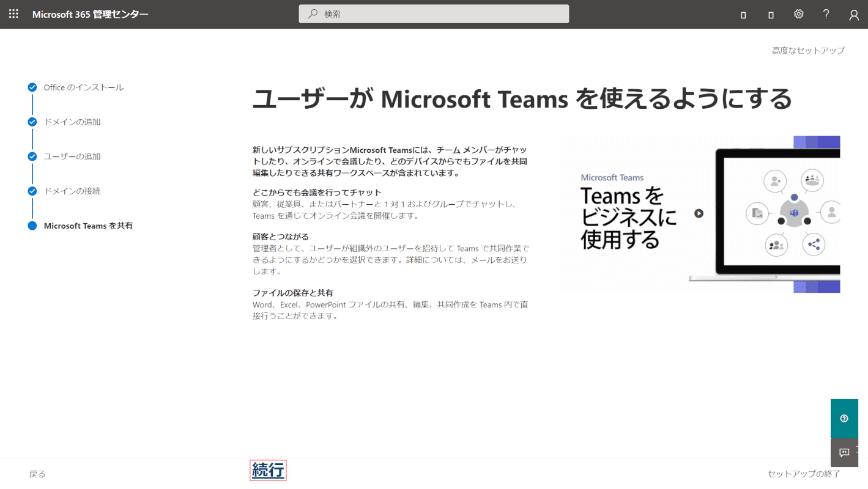Viewport: 868px width, 489px height.
Task: Click the どこからでも会議を行ってチャット subheading
Action: [317, 193]
